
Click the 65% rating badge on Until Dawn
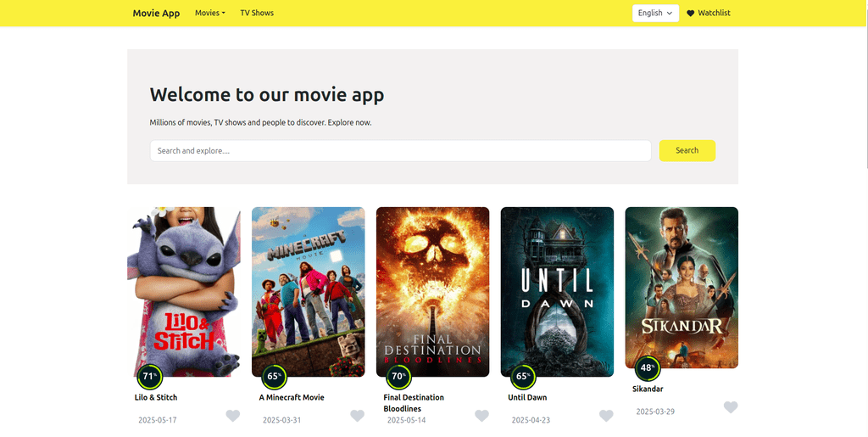click(523, 377)
